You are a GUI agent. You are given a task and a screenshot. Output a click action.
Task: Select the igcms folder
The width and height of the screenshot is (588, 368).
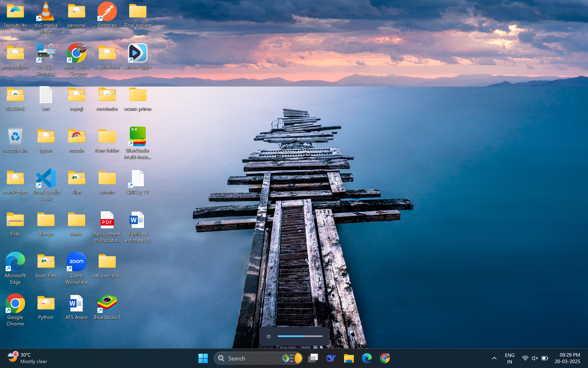46,137
